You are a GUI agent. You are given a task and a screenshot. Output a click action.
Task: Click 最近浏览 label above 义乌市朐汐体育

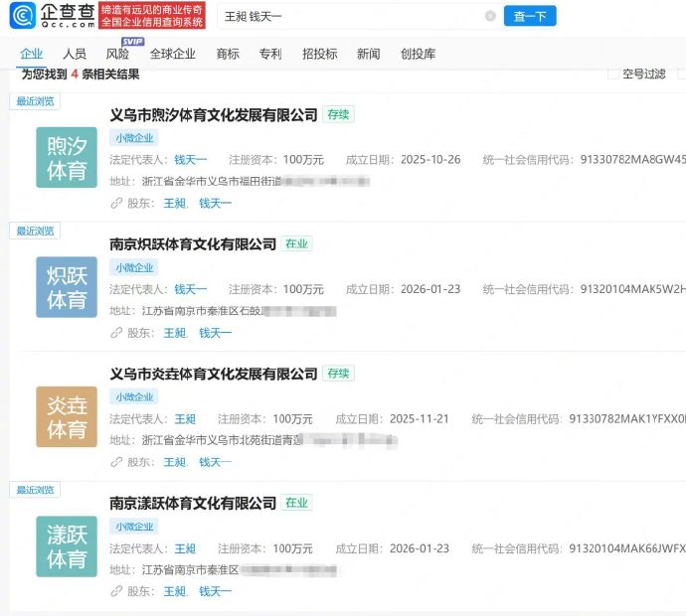tap(35, 101)
